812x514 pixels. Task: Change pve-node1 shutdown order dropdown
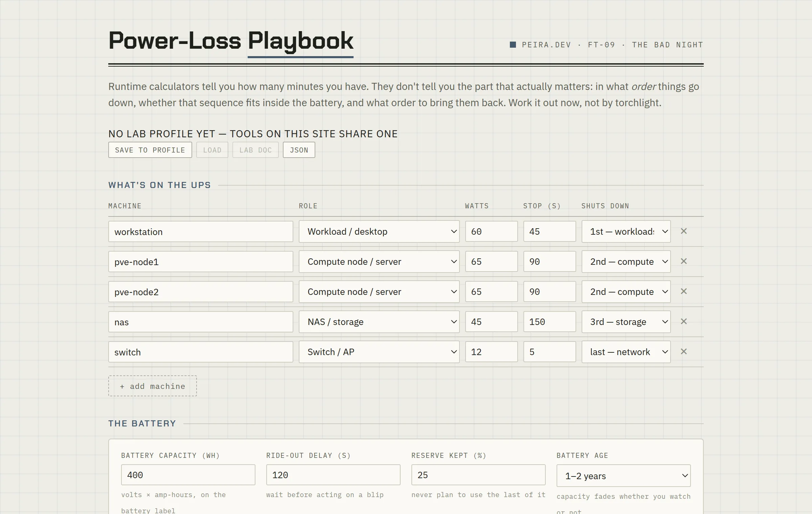coord(626,262)
